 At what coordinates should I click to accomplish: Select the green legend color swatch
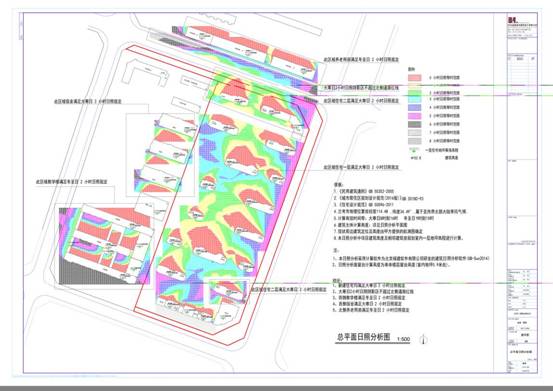coord(415,93)
